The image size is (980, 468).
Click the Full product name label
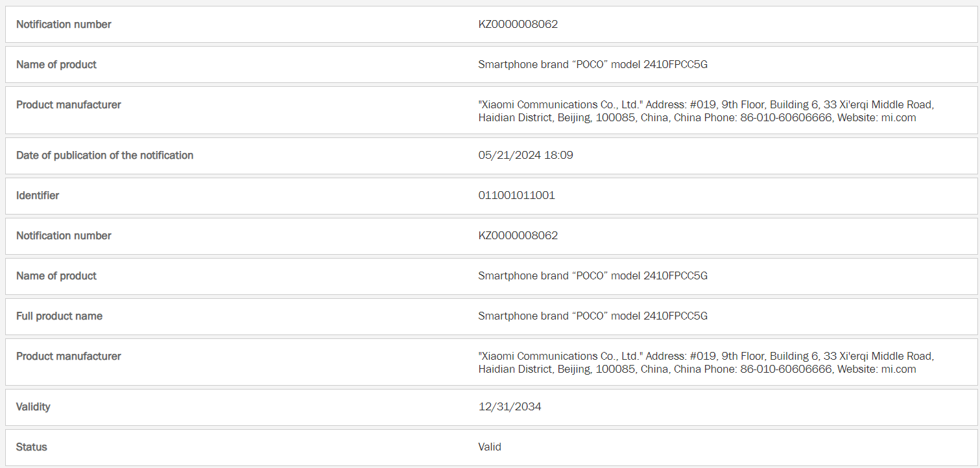pos(59,316)
